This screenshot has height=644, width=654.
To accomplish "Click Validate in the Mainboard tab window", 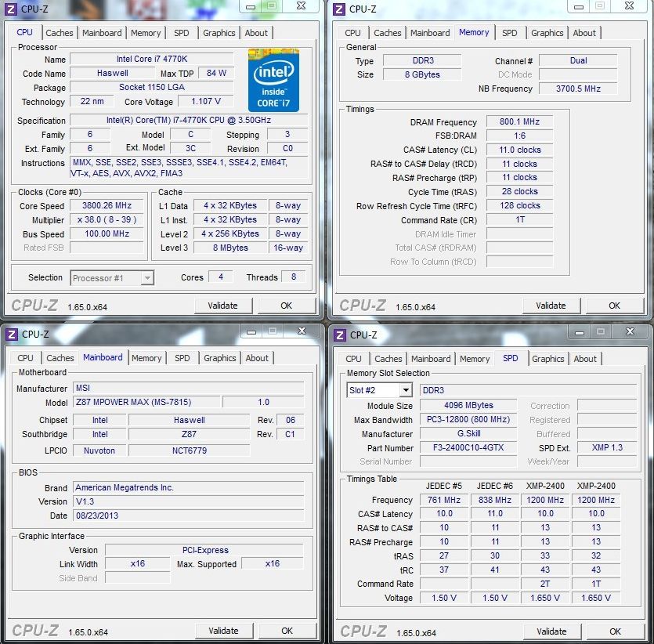I will (x=223, y=631).
